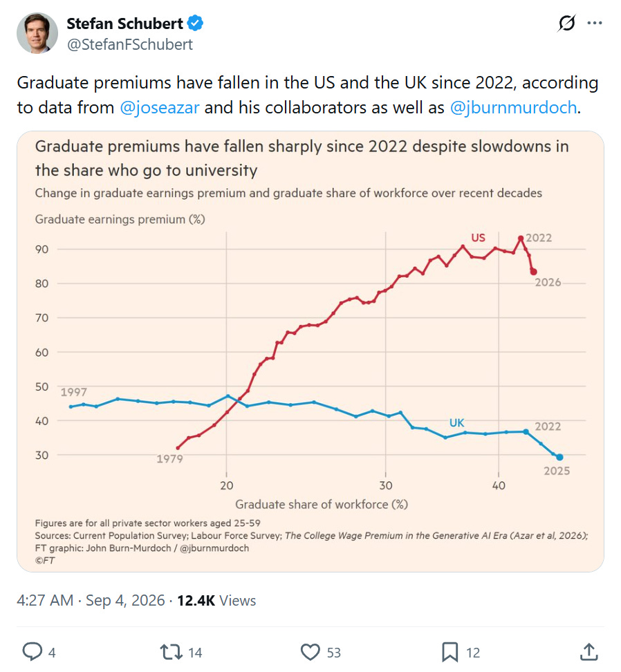Screen dimensions: 621x672
Task: Open the reply comment icon
Action: tap(33, 651)
